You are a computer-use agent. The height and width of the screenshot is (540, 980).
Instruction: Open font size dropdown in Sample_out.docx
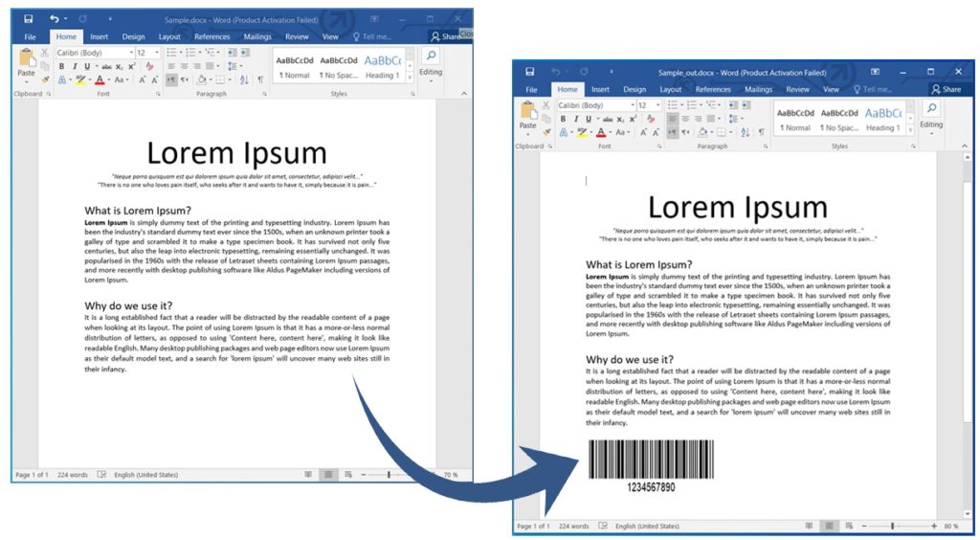pos(657,105)
